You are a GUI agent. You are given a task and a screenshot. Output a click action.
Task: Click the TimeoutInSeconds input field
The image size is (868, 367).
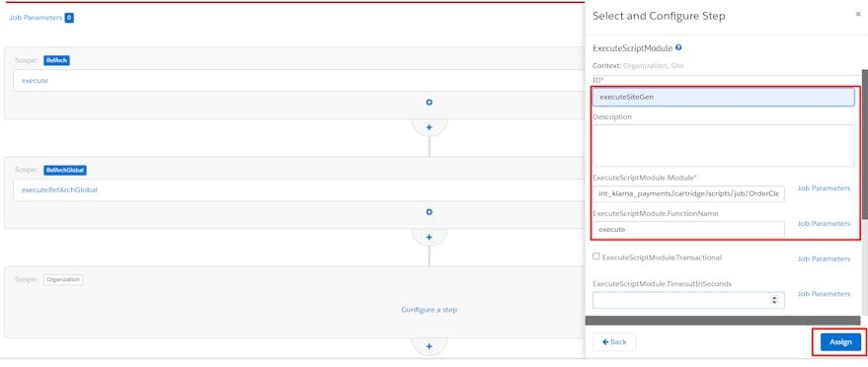tap(688, 300)
